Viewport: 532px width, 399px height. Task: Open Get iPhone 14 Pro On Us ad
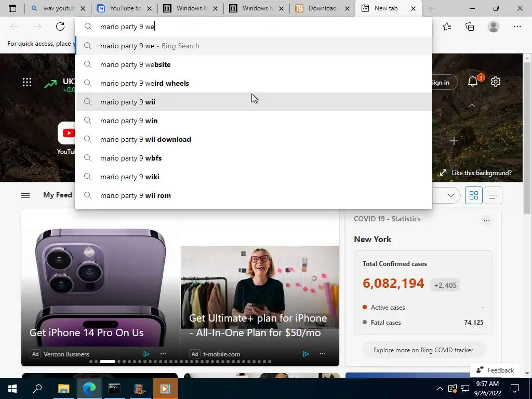click(x=87, y=332)
